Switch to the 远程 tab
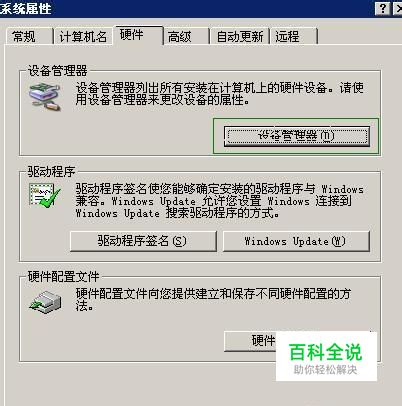This screenshot has height=406, width=402. (x=294, y=36)
